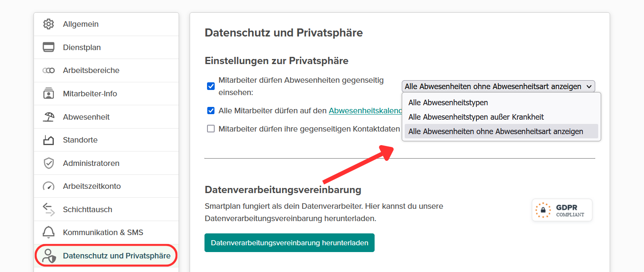The image size is (644, 272).
Task: Click the Schichttausch swap arrows icon
Action: coord(49,209)
